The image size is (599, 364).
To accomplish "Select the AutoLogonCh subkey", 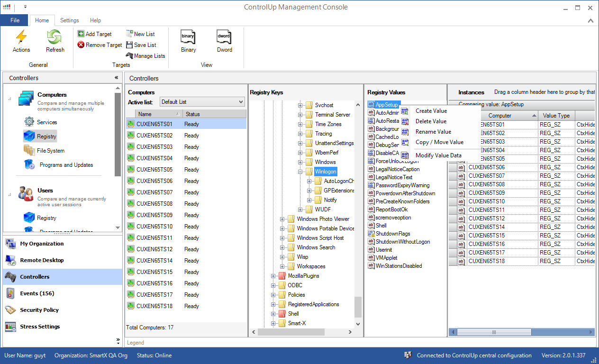I will pos(339,181).
